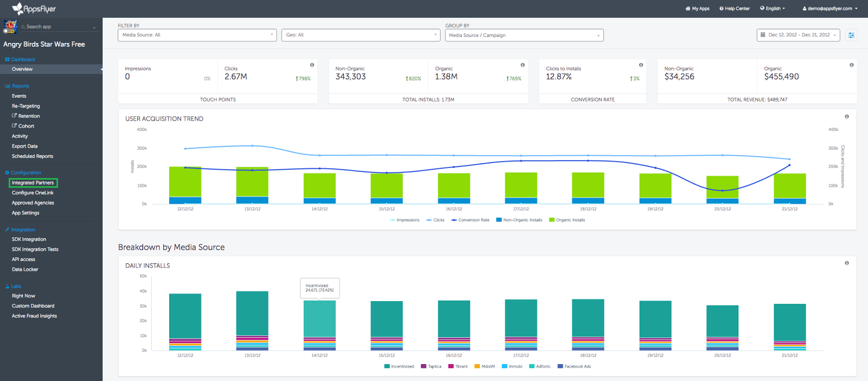
Task: Click the filter settings sliders icon
Action: tap(851, 35)
